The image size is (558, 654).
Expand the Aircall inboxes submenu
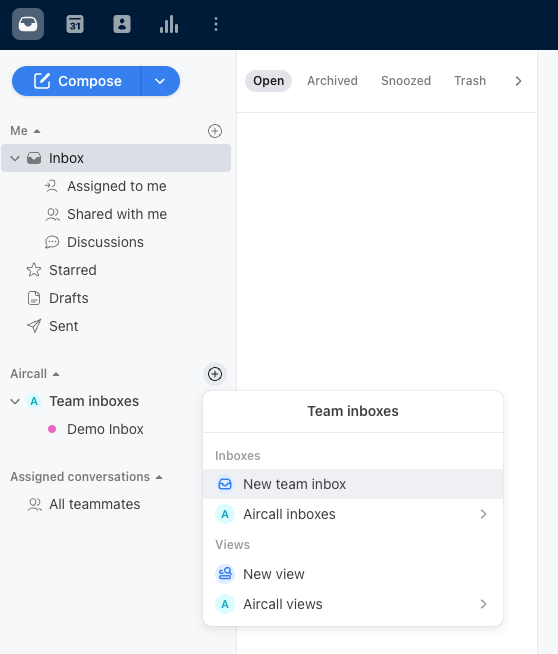coord(353,514)
